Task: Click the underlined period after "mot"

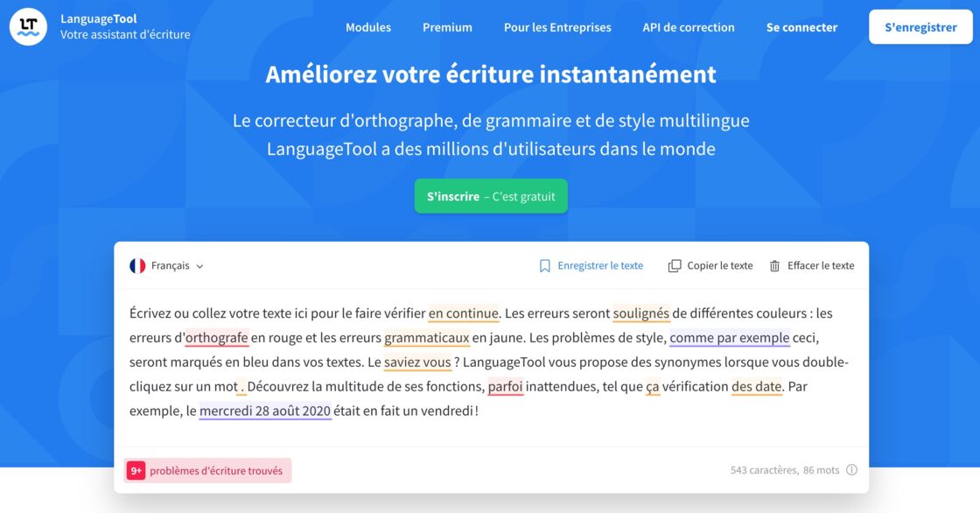Action: (x=241, y=388)
